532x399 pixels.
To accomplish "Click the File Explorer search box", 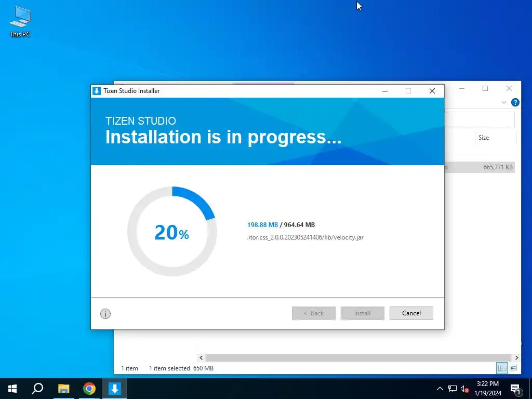I will pyautogui.click(x=480, y=119).
